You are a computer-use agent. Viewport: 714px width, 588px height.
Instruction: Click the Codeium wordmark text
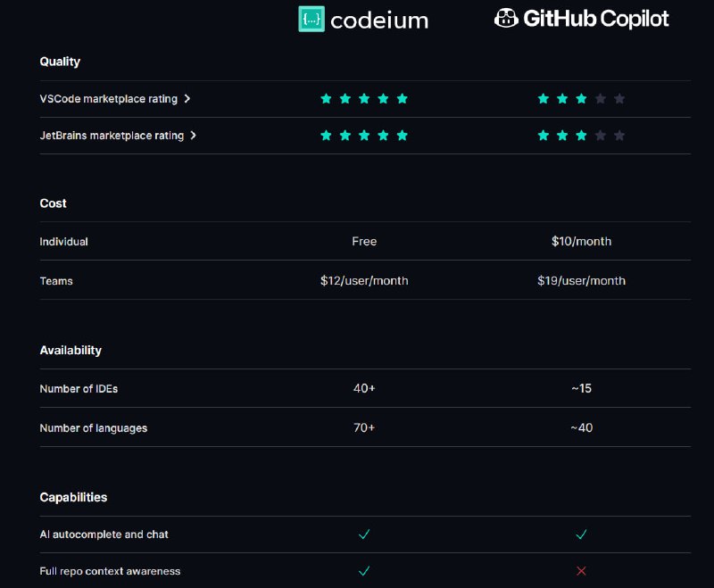click(x=379, y=21)
